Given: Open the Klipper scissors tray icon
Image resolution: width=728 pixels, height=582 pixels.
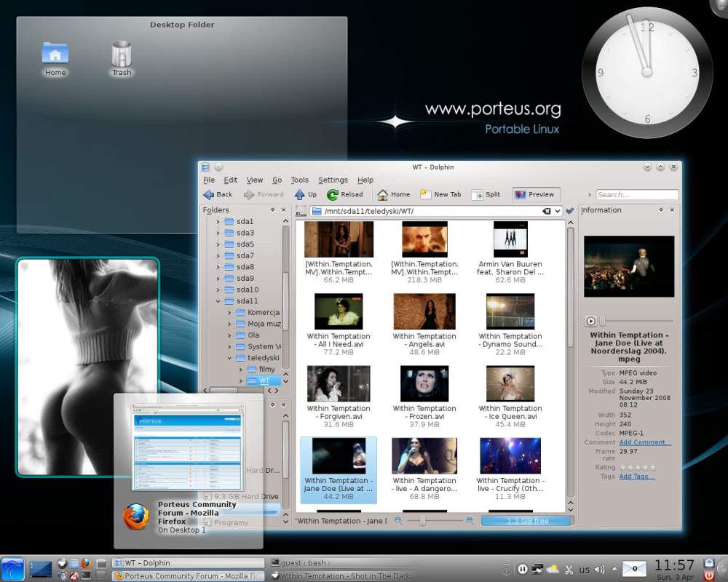Looking at the screenshot, I should (x=569, y=569).
